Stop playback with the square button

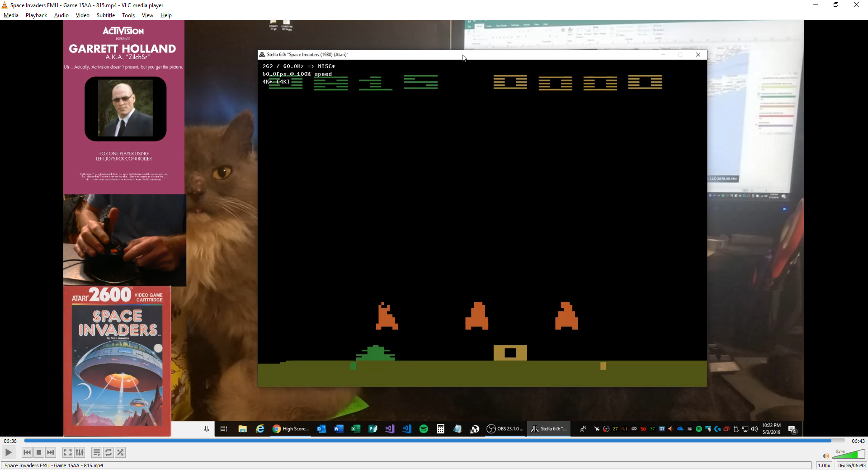coord(39,452)
